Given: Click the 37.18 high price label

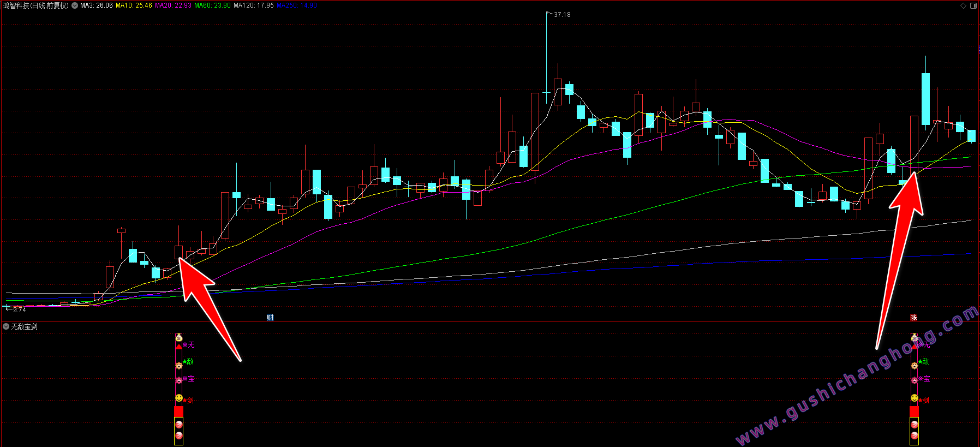Looking at the screenshot, I should pyautogui.click(x=562, y=15).
